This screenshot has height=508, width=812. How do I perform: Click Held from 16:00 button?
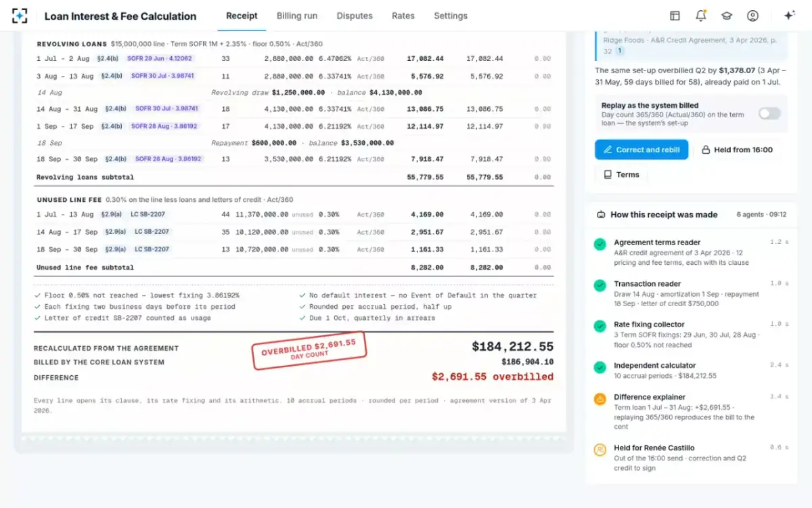point(736,150)
